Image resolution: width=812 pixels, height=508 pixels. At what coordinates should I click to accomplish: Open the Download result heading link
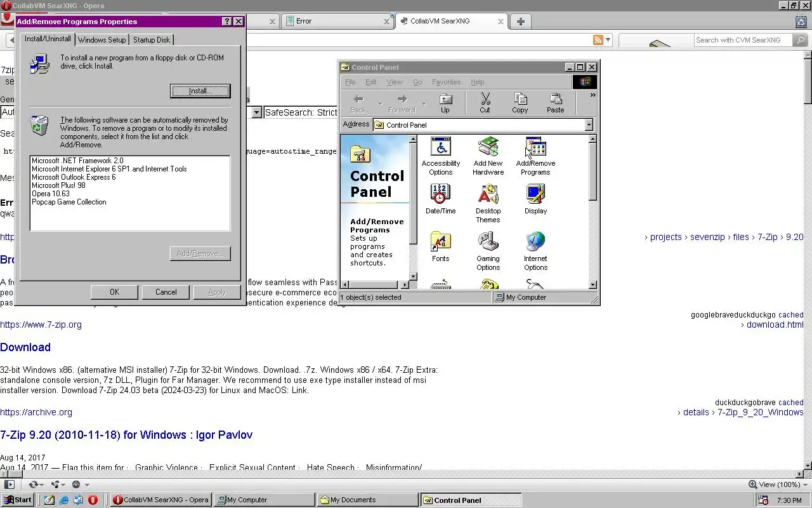(25, 347)
